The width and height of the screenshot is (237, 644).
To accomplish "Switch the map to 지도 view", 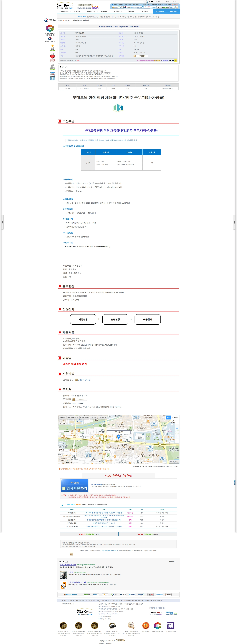I will click(168, 418).
